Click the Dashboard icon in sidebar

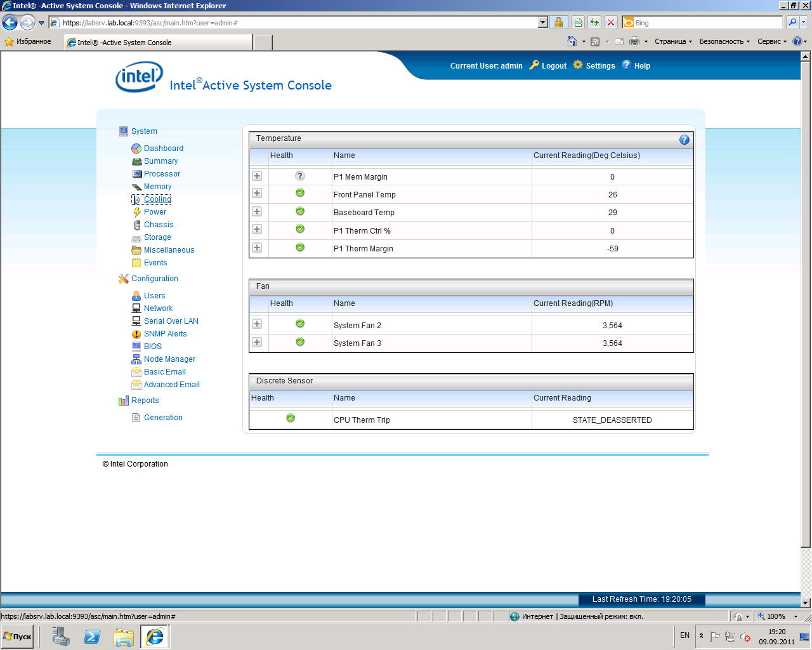point(136,149)
